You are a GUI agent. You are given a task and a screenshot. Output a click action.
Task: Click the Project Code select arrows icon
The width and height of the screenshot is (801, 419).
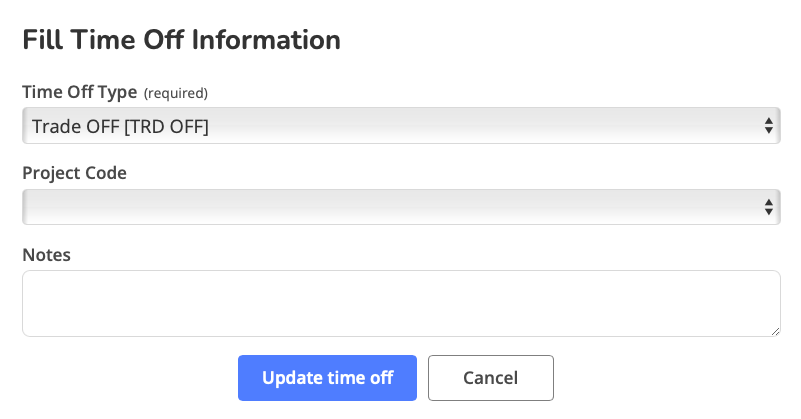768,207
